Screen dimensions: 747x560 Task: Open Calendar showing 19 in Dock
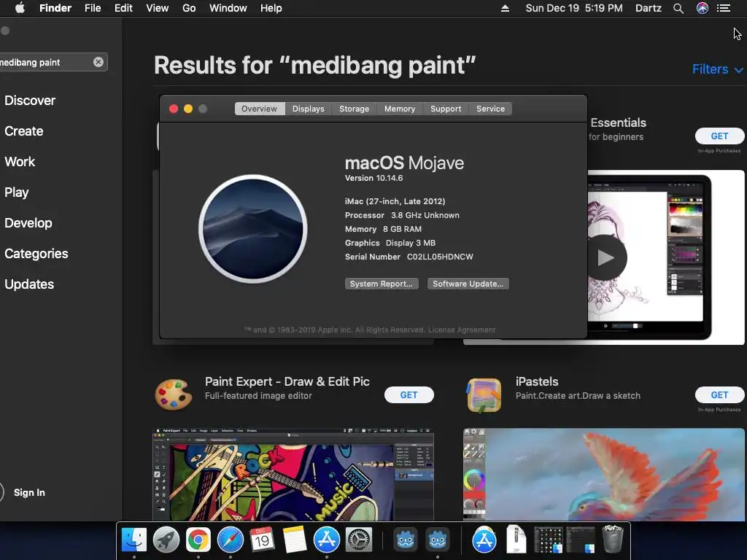coord(262,540)
